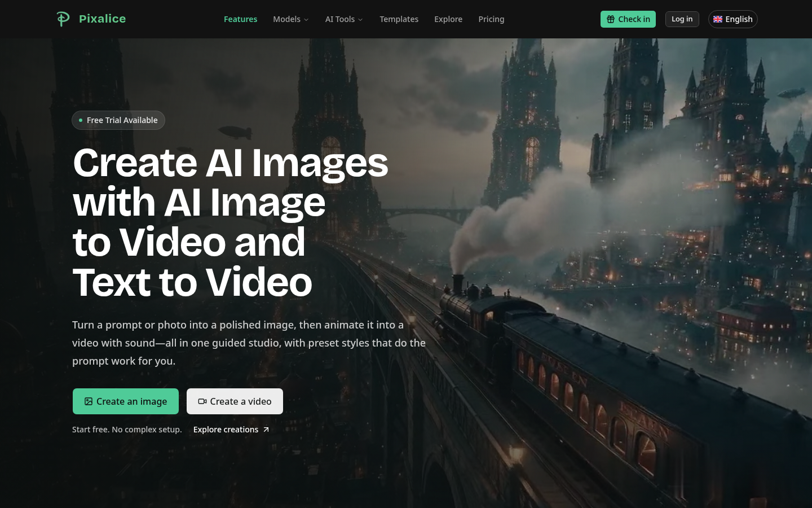Open the Explore creations link

click(231, 430)
